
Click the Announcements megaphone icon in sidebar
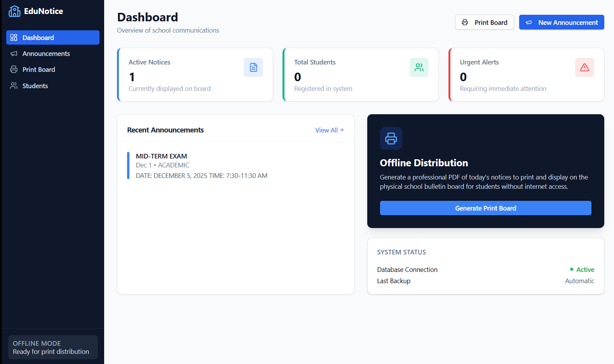[14, 54]
